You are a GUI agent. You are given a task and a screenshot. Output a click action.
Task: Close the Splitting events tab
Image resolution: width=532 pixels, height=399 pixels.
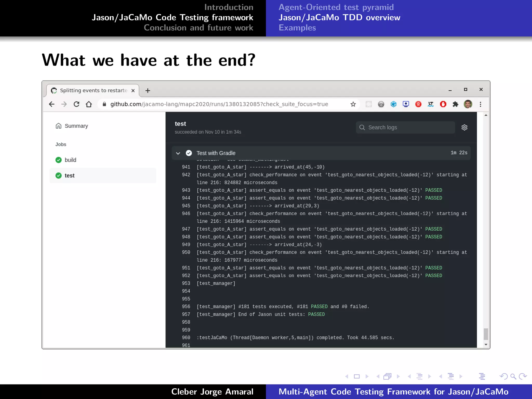click(133, 90)
